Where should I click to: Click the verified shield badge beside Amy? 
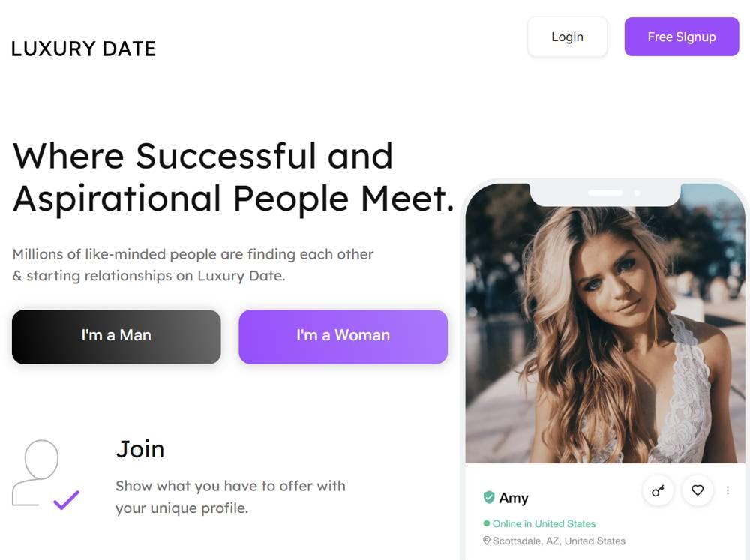click(489, 497)
